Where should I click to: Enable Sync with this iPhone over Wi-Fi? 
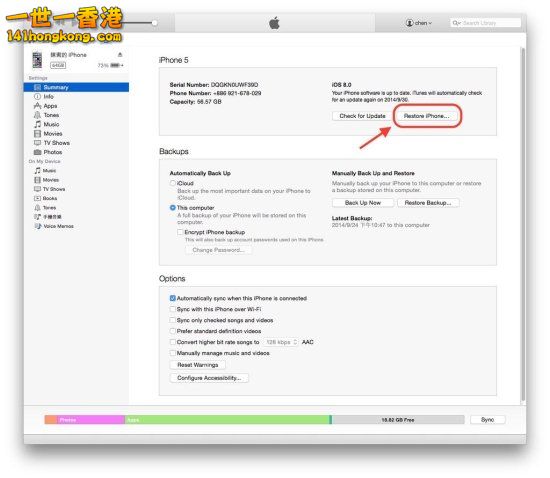point(173,309)
